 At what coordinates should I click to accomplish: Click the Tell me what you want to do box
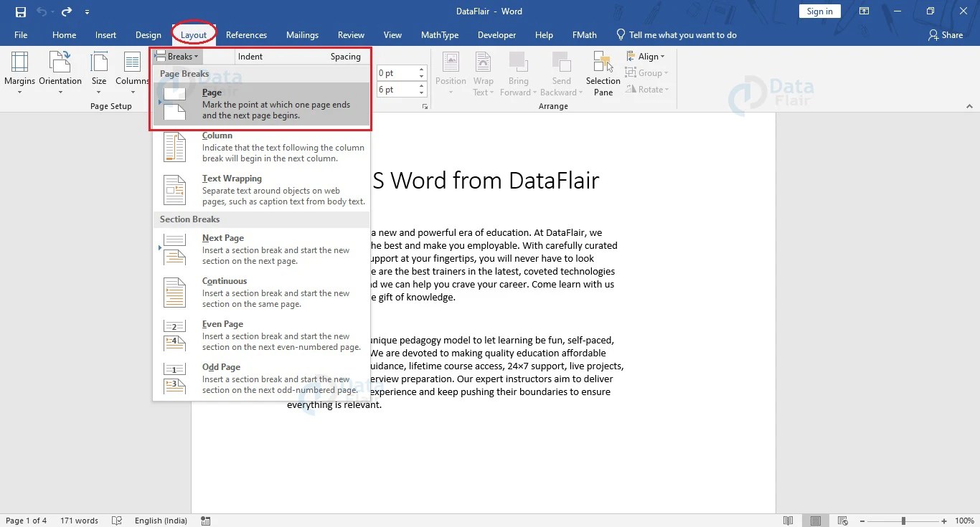pyautogui.click(x=676, y=35)
